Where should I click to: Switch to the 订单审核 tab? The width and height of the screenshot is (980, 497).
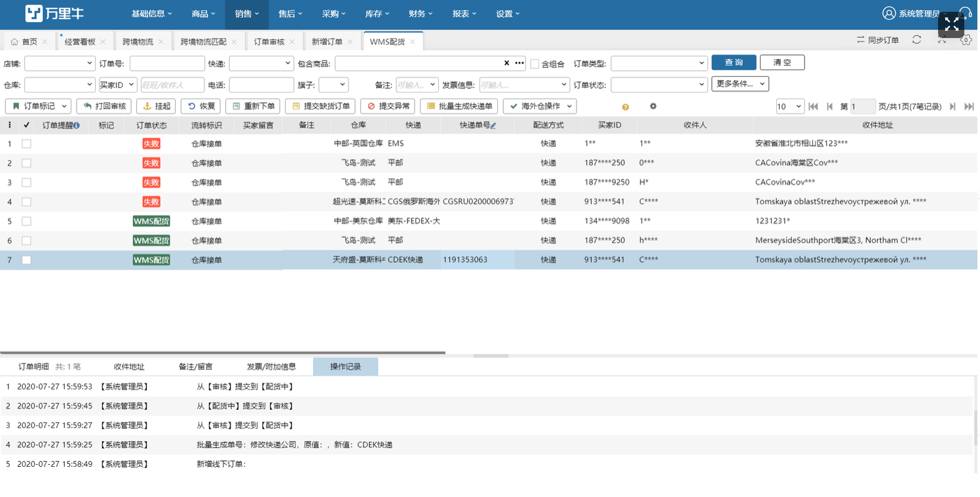pos(270,42)
